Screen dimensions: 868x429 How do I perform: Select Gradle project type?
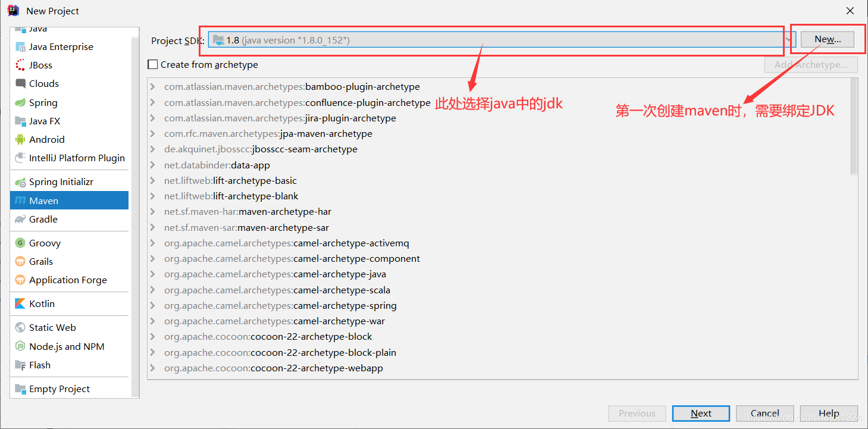tap(69, 219)
